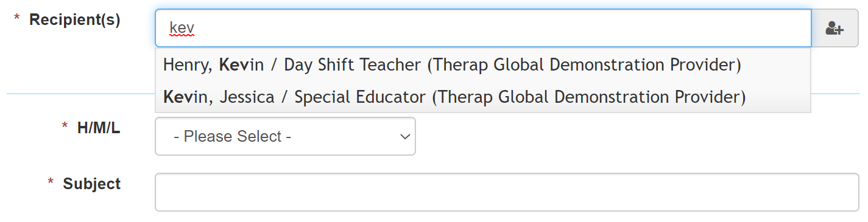This screenshot has width=868, height=222.
Task: Expand the H/M/L Please Select dropdown
Action: (x=285, y=136)
